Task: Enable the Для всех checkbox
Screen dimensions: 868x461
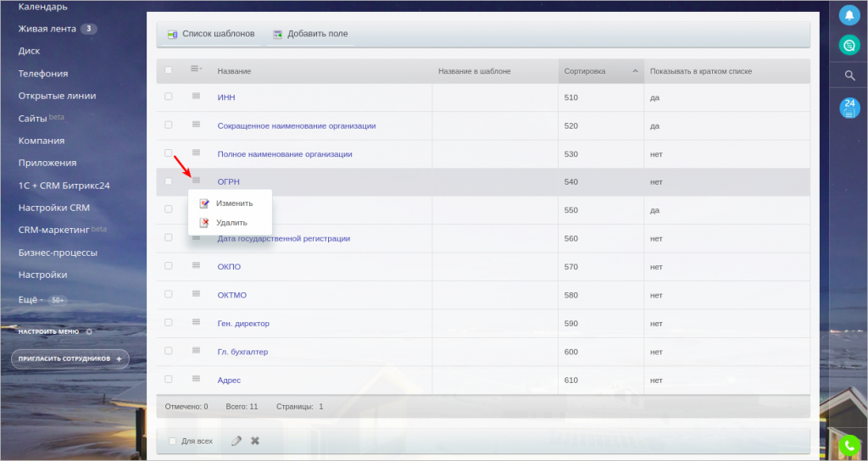Action: click(172, 441)
